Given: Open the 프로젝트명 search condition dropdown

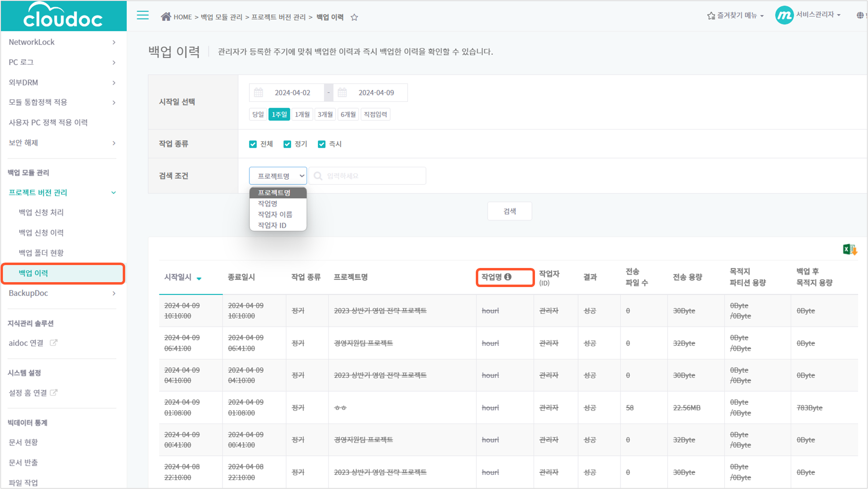Looking at the screenshot, I should coord(278,176).
